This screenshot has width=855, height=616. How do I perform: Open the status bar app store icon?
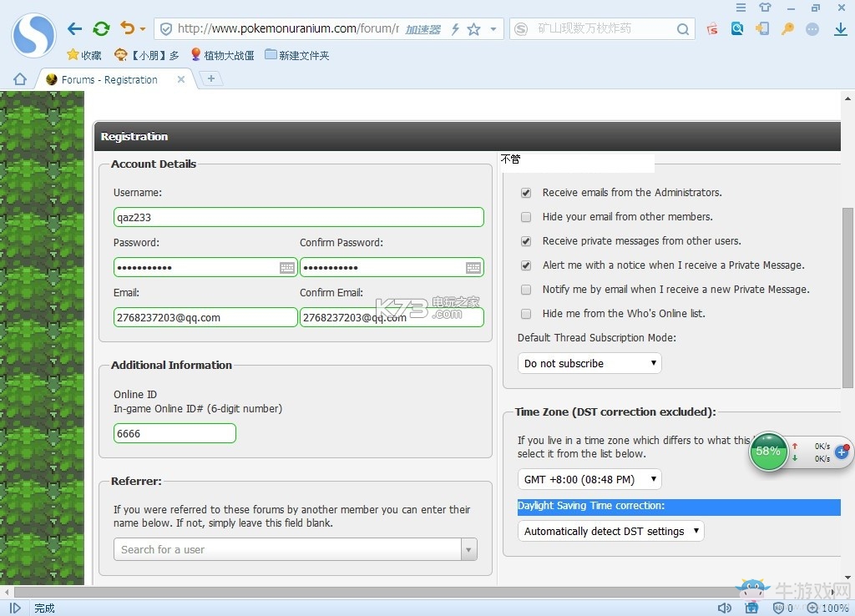[751, 608]
